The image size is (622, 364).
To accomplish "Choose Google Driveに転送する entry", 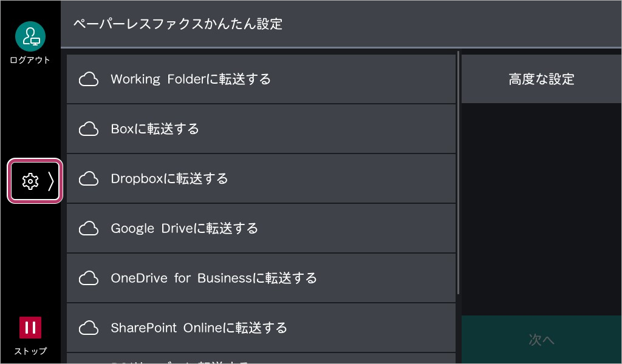I will point(261,229).
